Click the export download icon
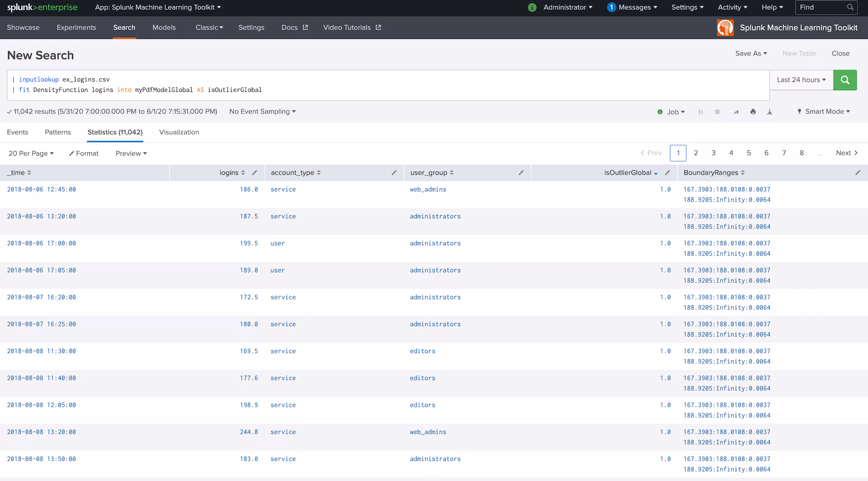Image resolution: width=868 pixels, height=481 pixels. click(770, 112)
